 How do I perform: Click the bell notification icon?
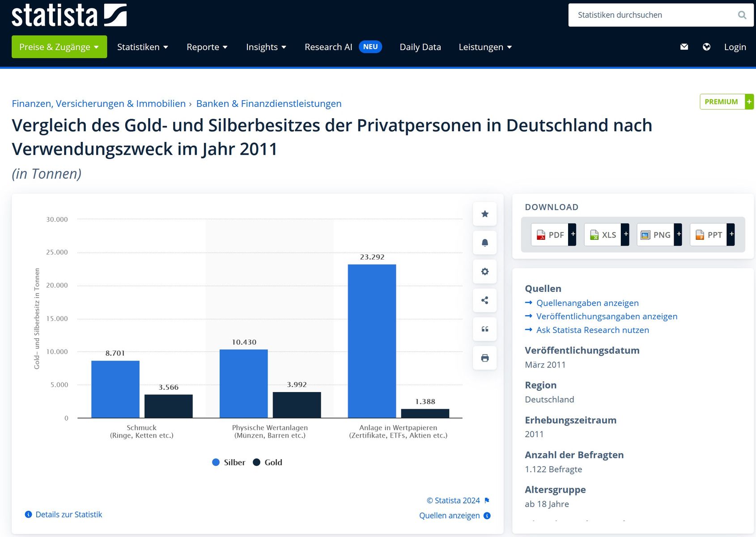coord(484,243)
